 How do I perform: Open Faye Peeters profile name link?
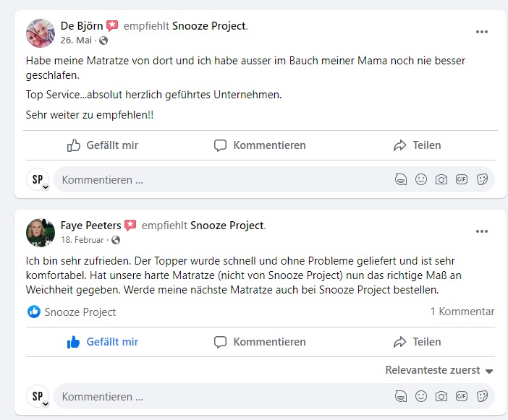(90, 226)
